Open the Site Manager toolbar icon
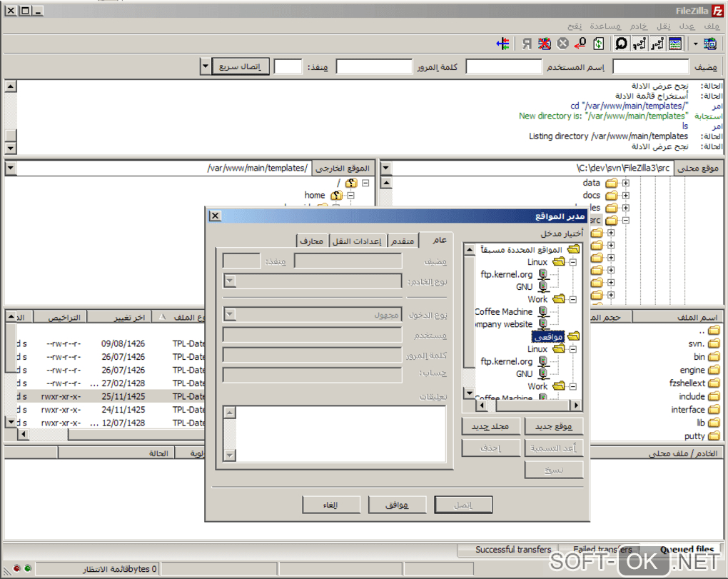Image resolution: width=728 pixels, height=579 pixels. [x=710, y=44]
